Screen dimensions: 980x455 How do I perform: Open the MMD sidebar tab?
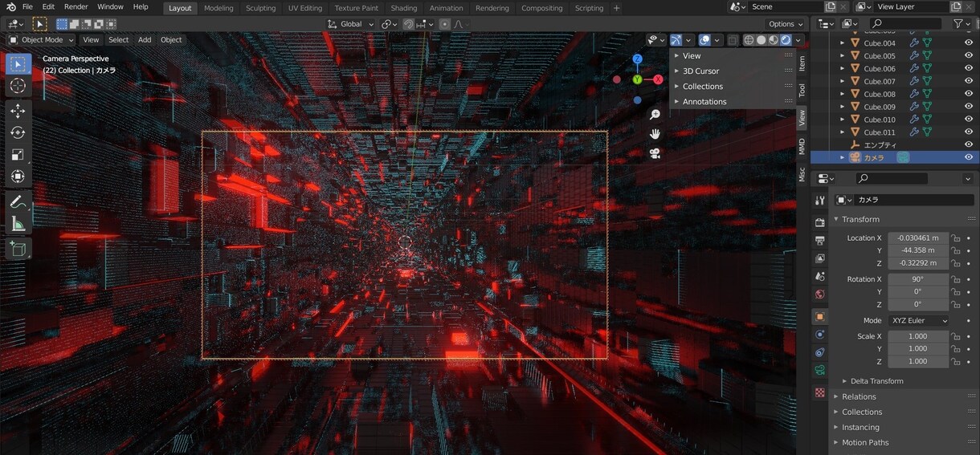click(802, 147)
